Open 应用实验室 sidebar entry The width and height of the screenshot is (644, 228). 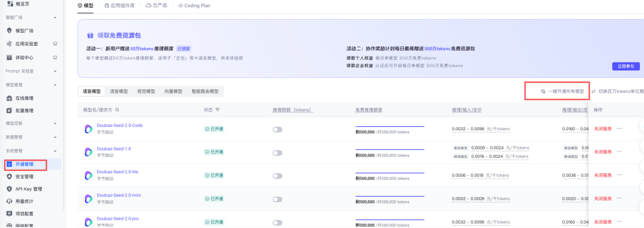[27, 43]
